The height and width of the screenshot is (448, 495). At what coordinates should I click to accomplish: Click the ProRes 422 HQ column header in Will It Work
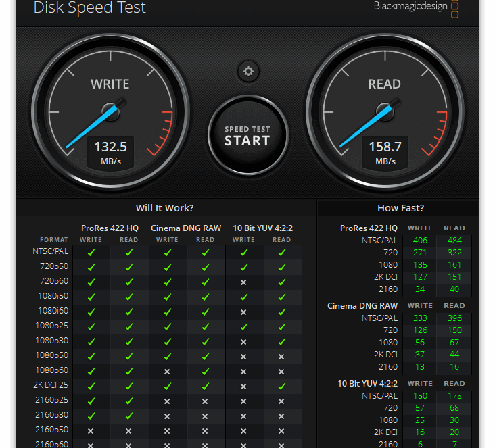click(110, 228)
